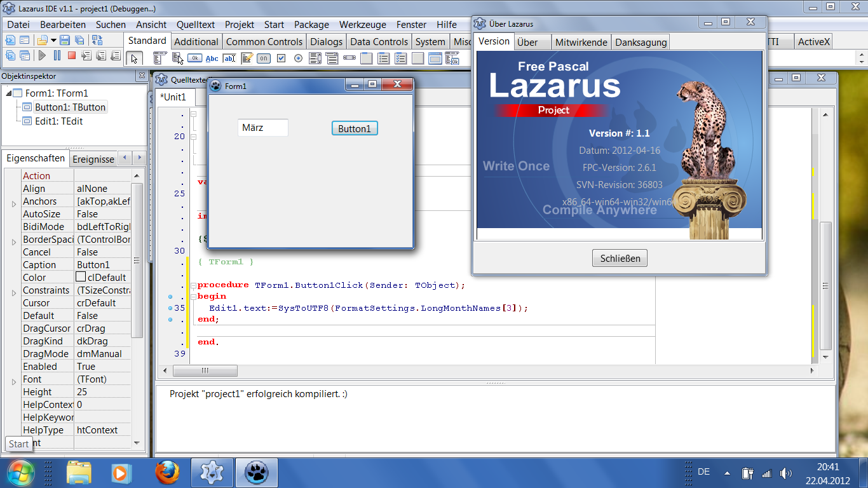Click the Toggle Form/Unit icon
Image resolution: width=868 pixels, height=488 pixels.
tap(97, 40)
